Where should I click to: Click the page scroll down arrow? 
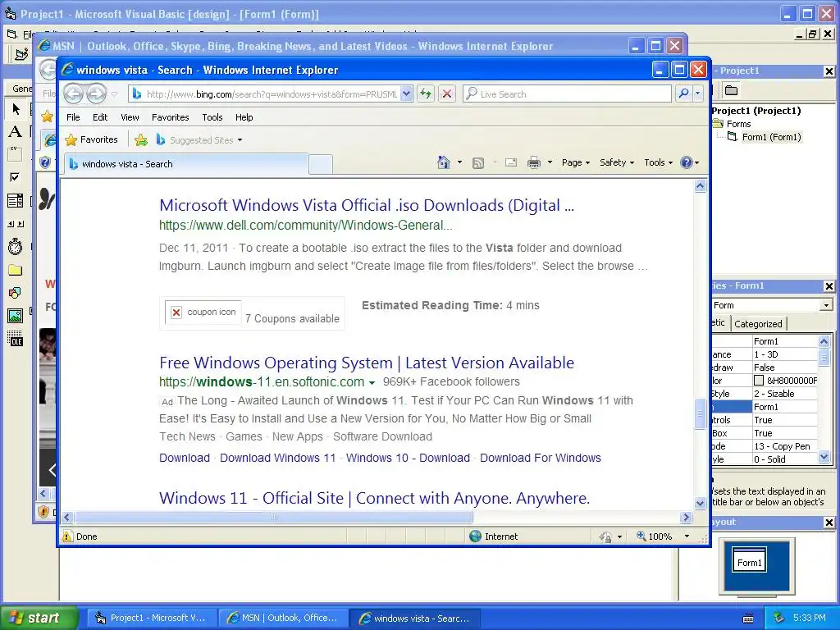(x=700, y=503)
